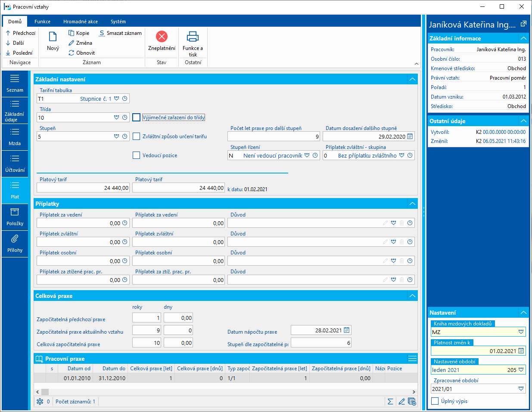Click the Obnovit refresh icon
The image size is (532, 412).
tap(72, 53)
